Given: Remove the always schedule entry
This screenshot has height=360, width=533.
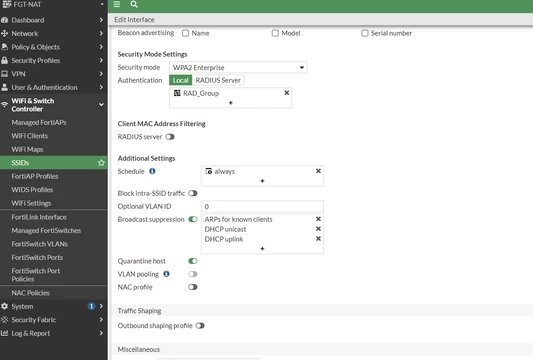Looking at the screenshot, I should [x=318, y=171].
